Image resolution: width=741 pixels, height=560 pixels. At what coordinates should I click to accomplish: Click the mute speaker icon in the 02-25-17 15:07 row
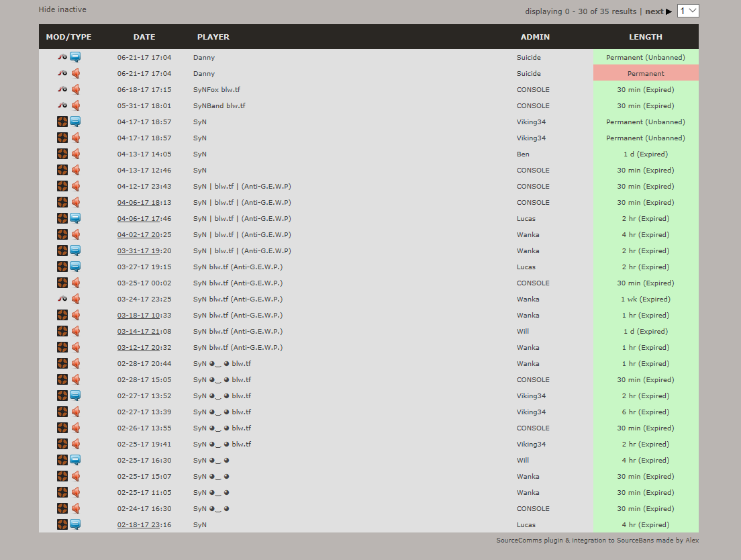76,476
